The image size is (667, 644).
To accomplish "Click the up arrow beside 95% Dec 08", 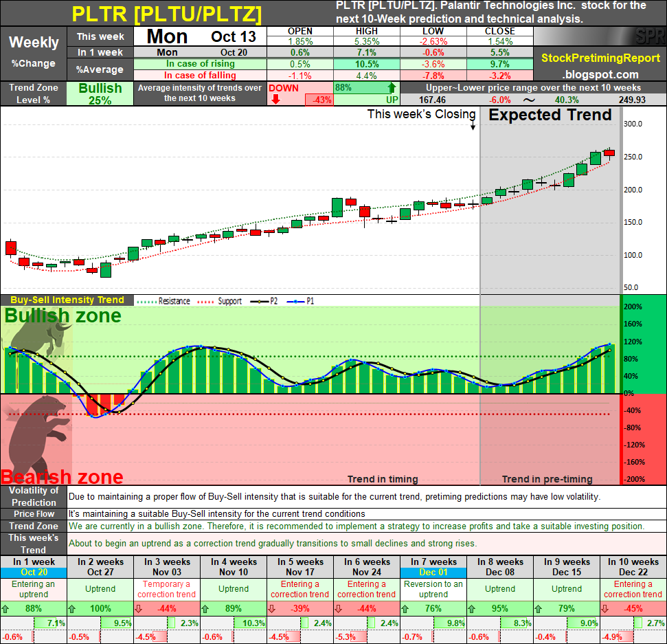I will pyautogui.click(x=472, y=609).
